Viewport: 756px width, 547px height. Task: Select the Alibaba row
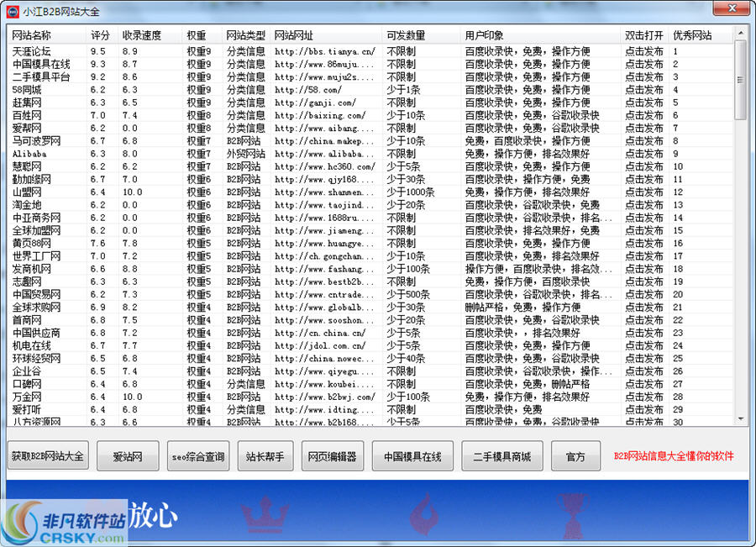pos(370,154)
